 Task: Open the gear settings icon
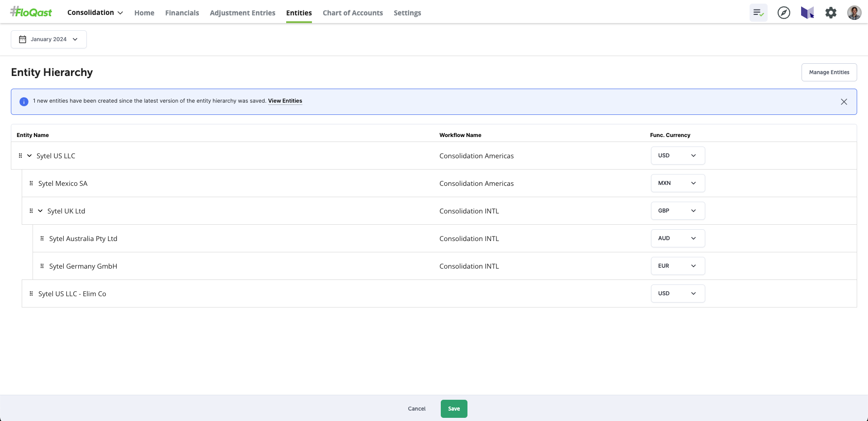click(831, 13)
